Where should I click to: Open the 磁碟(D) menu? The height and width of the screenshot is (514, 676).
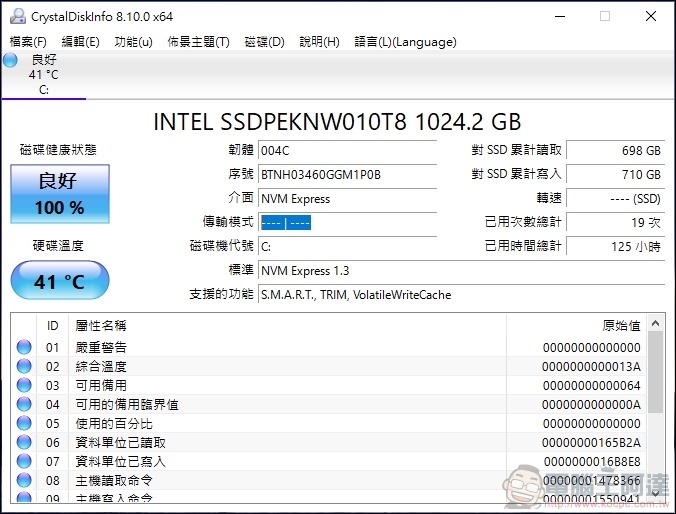[x=264, y=42]
